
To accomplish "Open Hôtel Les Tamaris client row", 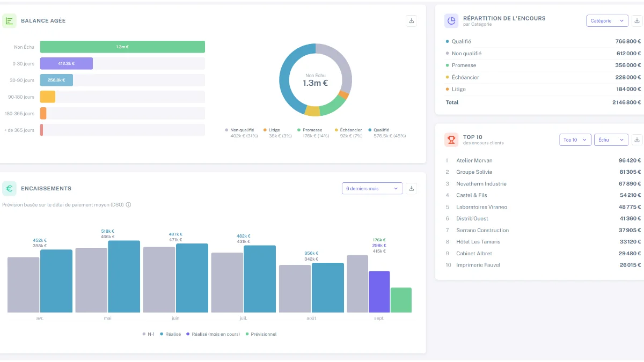I will 543,242.
